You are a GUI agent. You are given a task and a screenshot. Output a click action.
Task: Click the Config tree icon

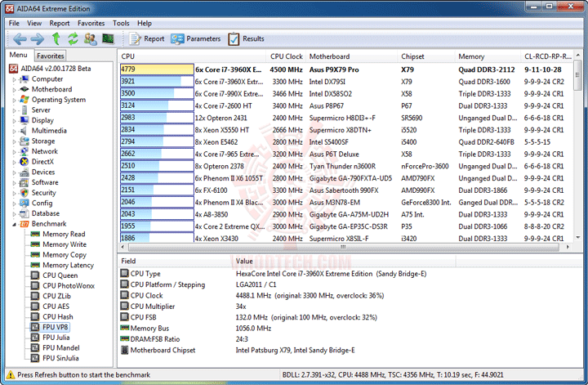coord(24,203)
